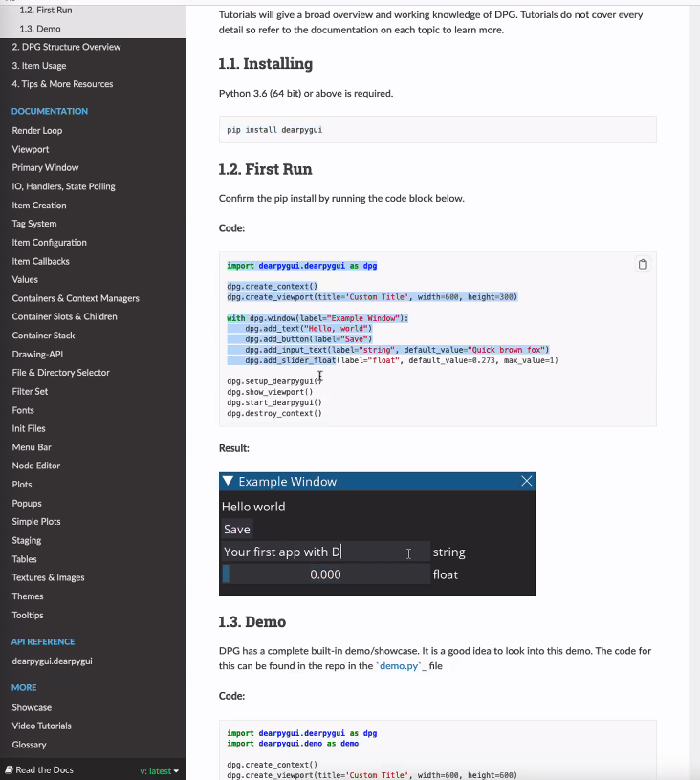Open the Values documentation page
Screen dimensions: 700x780
25,279
